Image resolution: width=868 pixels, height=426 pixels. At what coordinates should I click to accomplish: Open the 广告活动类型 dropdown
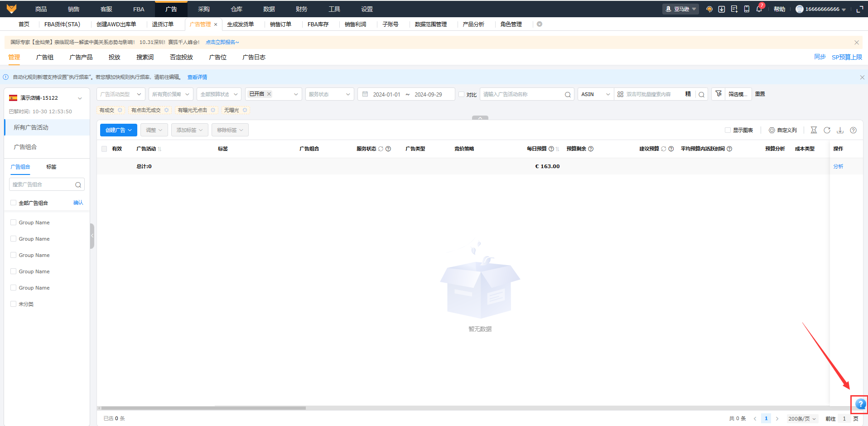coord(121,94)
